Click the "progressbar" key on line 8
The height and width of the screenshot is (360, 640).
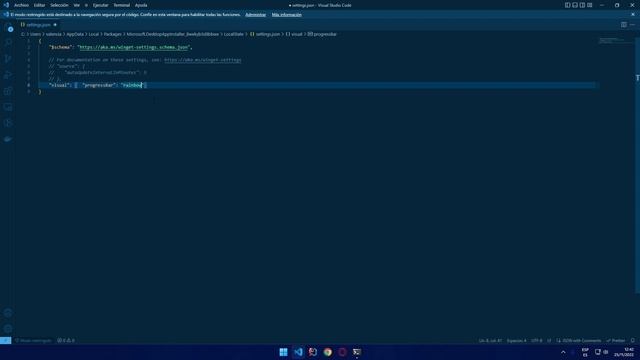[x=99, y=85]
